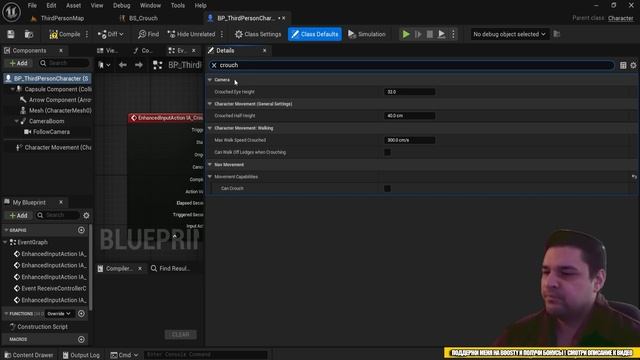The width and height of the screenshot is (640, 360).
Task: Open the EventGraph item
Action: (32, 242)
